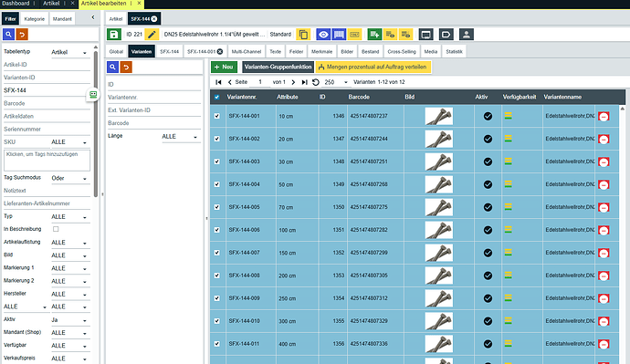Screen dimensions: 630x364
Task: Open the Länge ALLE dropdown
Action: [180, 137]
